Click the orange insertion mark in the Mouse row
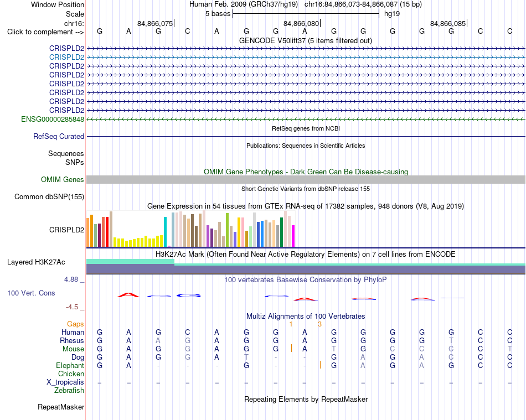The width and height of the screenshot is (526, 420). (291, 349)
